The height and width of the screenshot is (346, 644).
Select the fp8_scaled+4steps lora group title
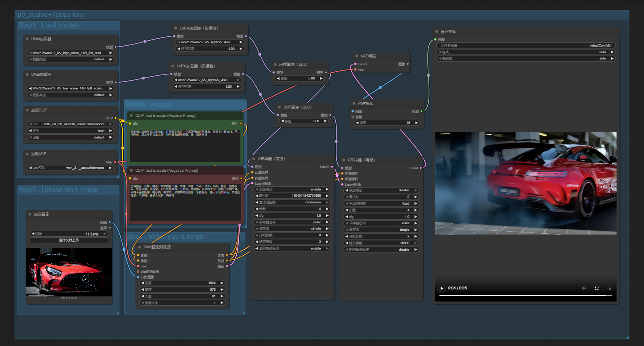pyautogui.click(x=50, y=15)
